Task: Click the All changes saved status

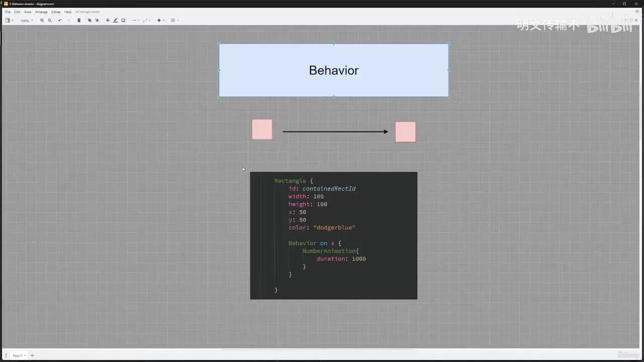Action: (88, 12)
